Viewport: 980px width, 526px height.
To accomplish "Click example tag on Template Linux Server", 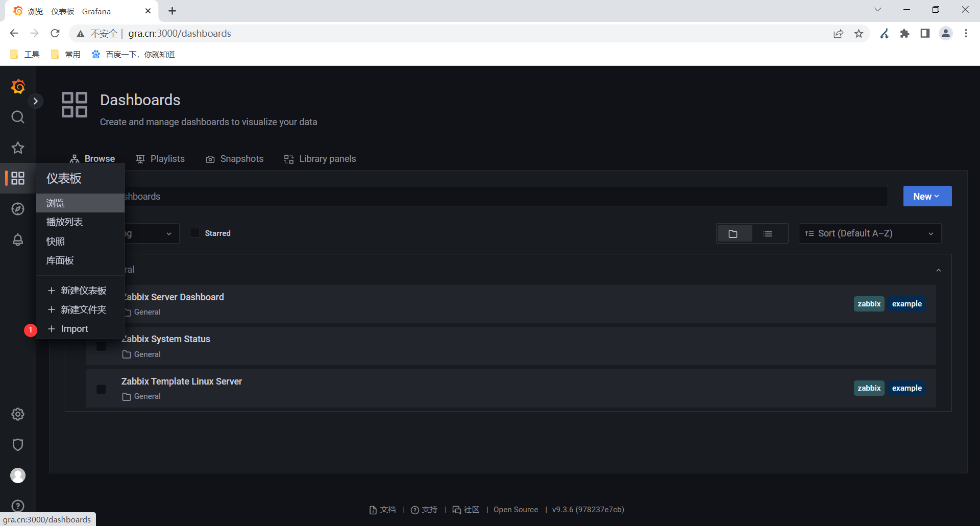I will point(907,388).
